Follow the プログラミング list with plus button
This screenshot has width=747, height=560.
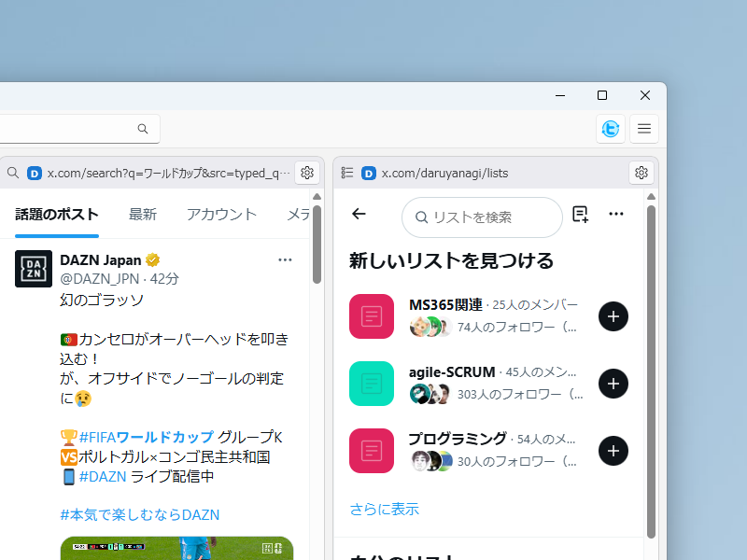[613, 451]
